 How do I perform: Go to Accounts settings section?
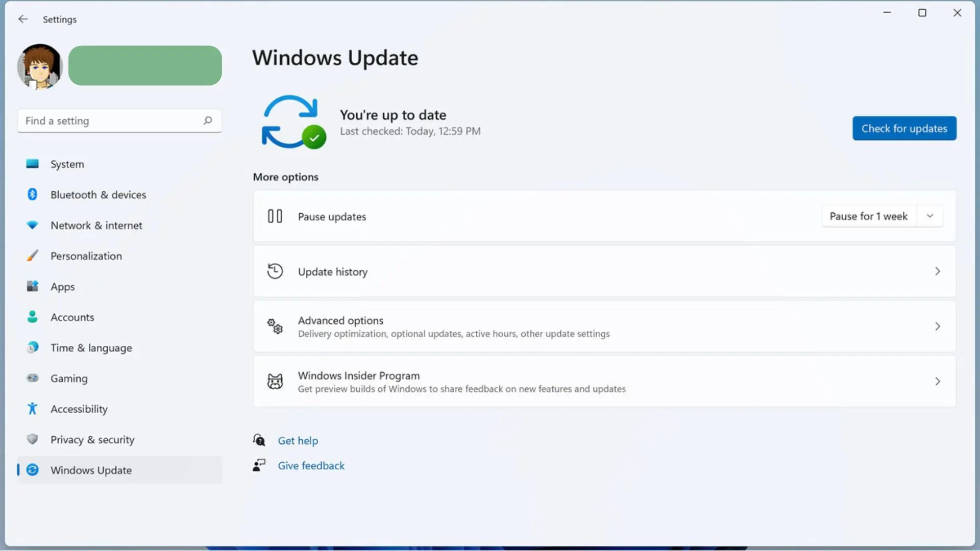tap(72, 317)
